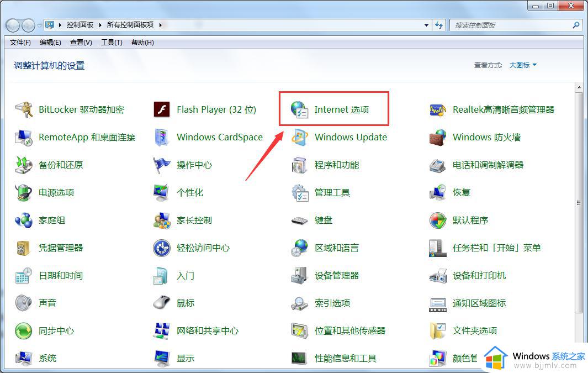This screenshot has width=588, height=373.
Task: Click the Back navigation button
Action: click(12, 25)
